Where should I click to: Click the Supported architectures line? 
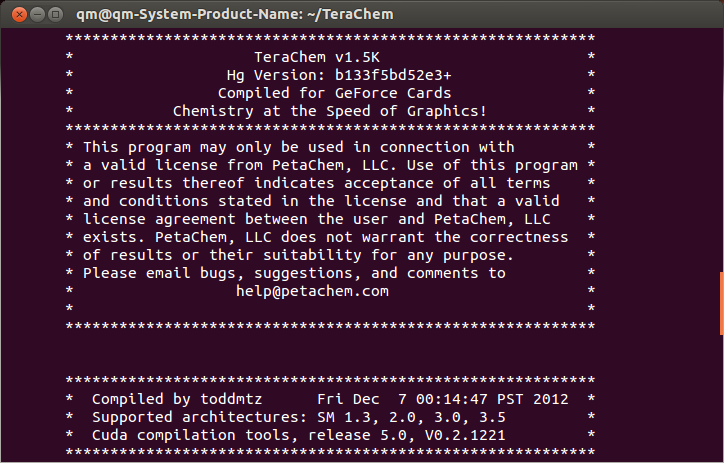pyautogui.click(x=299, y=417)
